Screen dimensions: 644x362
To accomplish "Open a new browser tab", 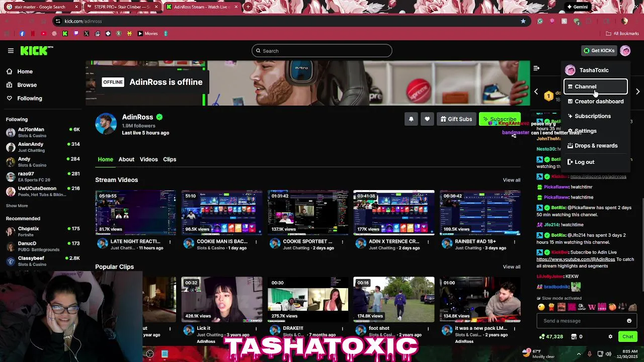I will tap(249, 7).
